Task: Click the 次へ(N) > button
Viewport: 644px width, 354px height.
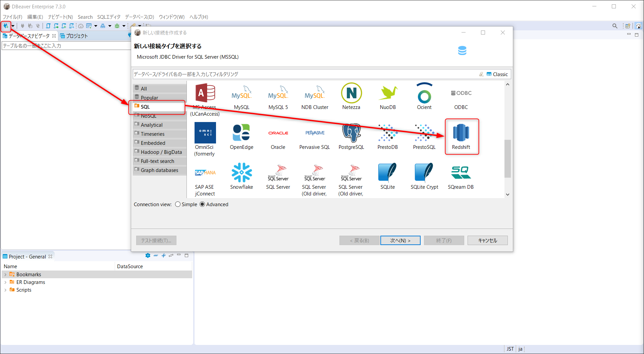Action: [400, 240]
